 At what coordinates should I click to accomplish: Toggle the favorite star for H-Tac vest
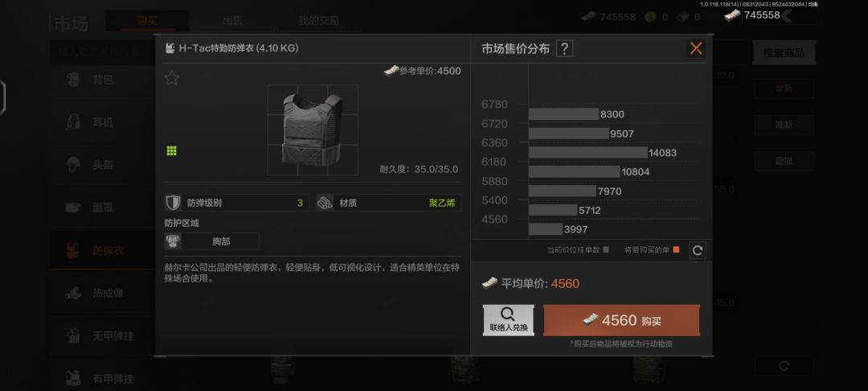click(172, 78)
